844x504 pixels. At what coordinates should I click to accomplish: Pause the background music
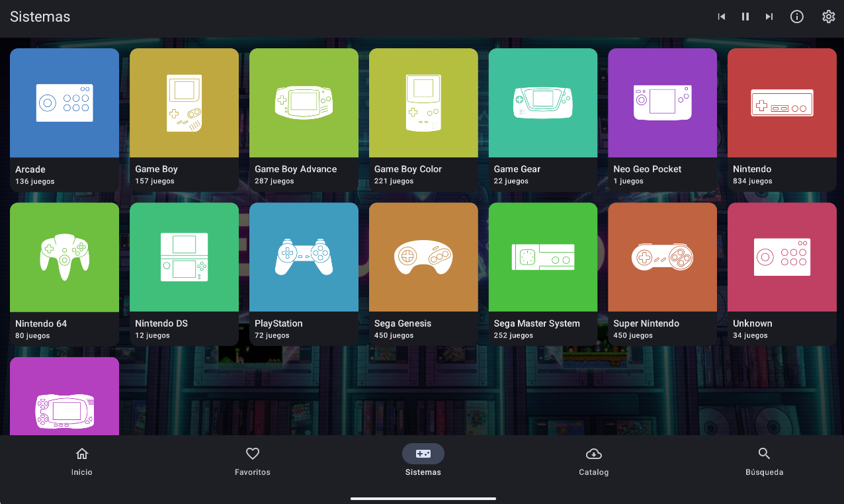pyautogui.click(x=745, y=17)
